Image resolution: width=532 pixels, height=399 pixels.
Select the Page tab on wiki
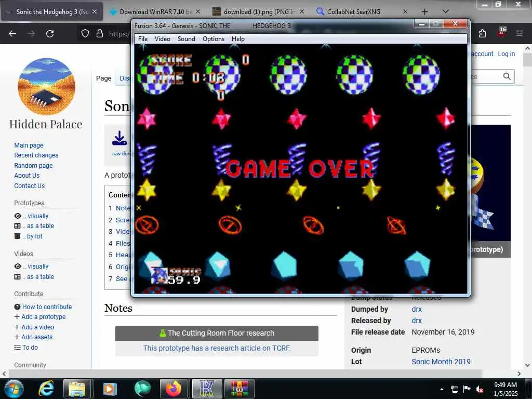[103, 78]
